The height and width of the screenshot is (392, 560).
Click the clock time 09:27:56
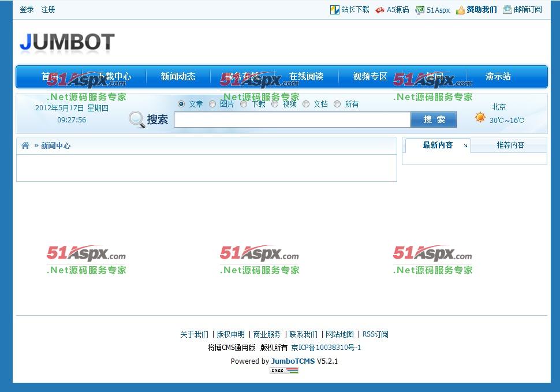coord(72,120)
